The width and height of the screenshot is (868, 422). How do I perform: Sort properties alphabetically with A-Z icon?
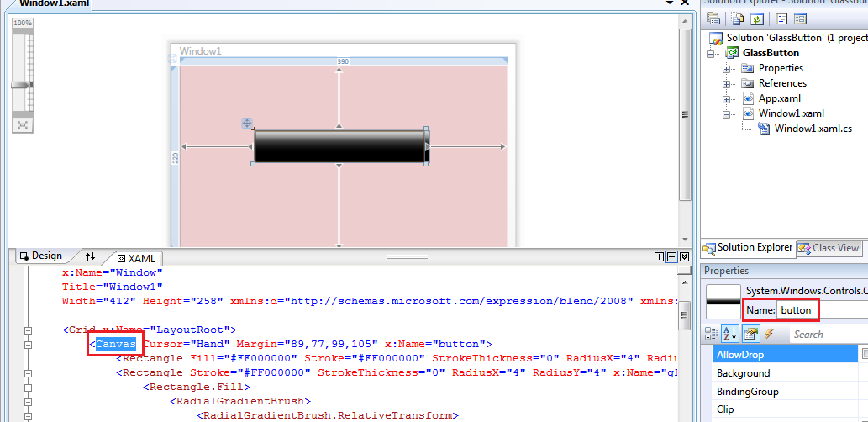(x=729, y=334)
